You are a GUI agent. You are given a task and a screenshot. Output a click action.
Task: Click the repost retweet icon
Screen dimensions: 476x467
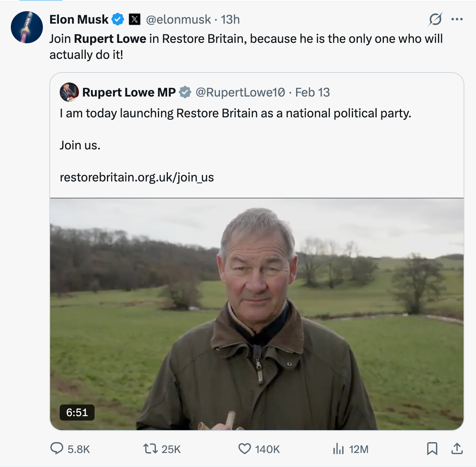pyautogui.click(x=151, y=448)
